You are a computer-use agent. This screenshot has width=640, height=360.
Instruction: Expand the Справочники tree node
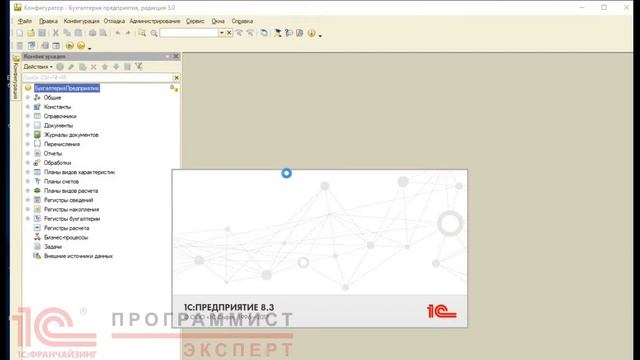coord(28,116)
